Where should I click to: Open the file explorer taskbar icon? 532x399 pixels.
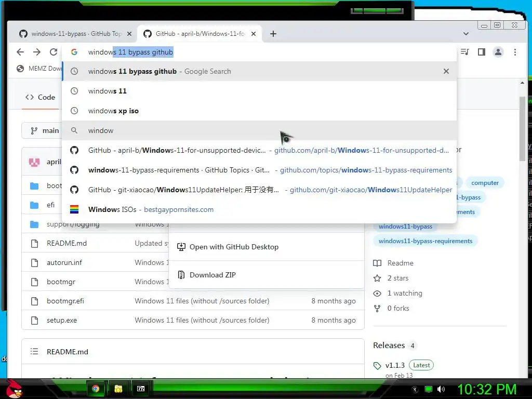coord(118,389)
